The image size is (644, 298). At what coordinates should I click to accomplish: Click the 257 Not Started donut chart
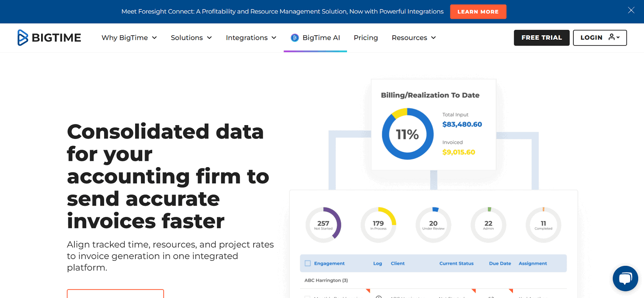pyautogui.click(x=323, y=225)
